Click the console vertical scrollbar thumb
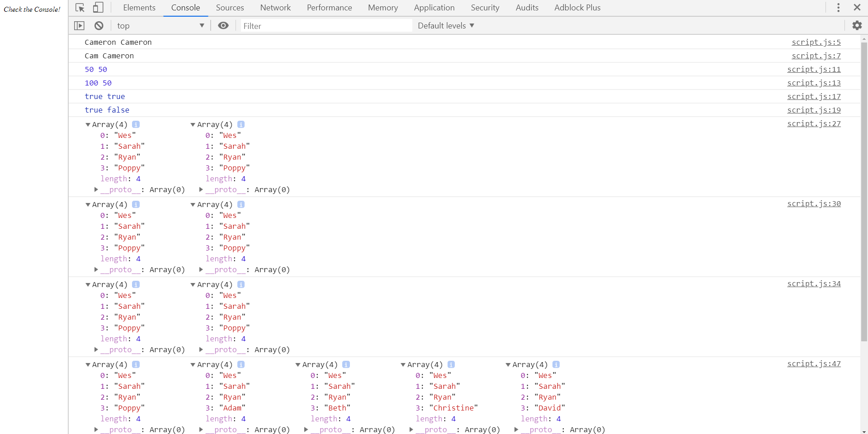Image resolution: width=868 pixels, height=434 pixels. [864, 192]
